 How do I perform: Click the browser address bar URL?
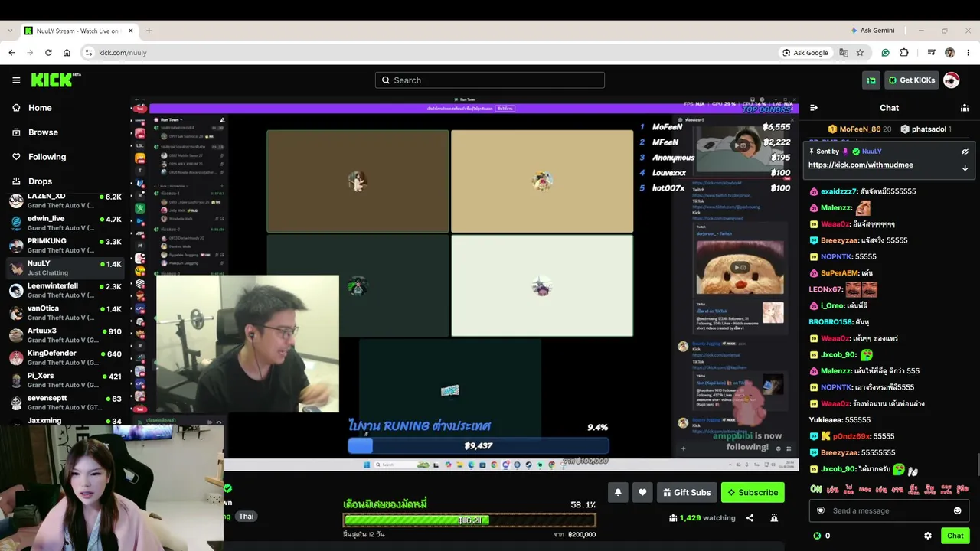coord(122,53)
